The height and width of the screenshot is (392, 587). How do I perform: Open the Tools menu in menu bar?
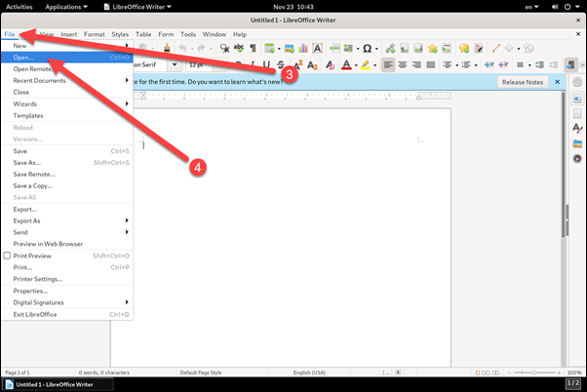(188, 34)
